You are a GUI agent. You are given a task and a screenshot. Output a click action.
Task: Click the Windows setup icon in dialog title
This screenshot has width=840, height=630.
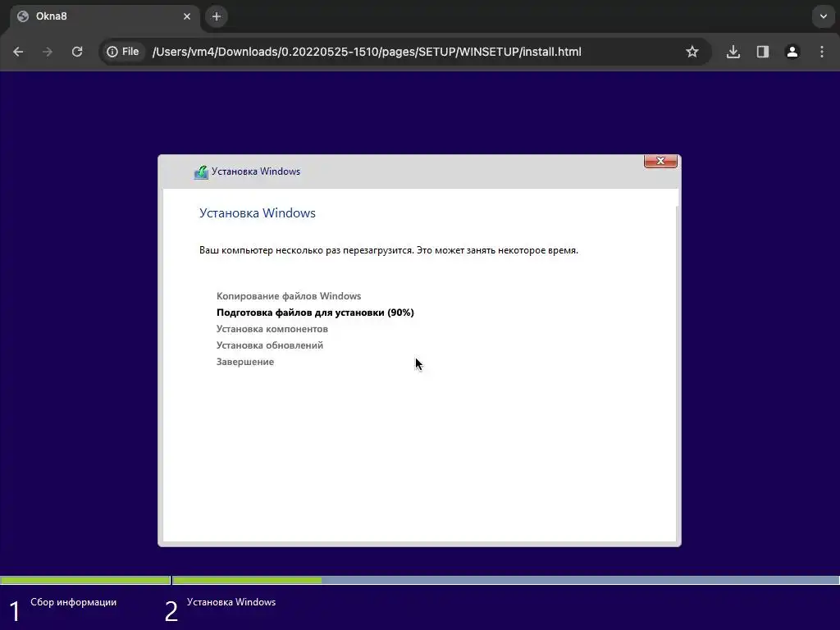pyautogui.click(x=202, y=172)
